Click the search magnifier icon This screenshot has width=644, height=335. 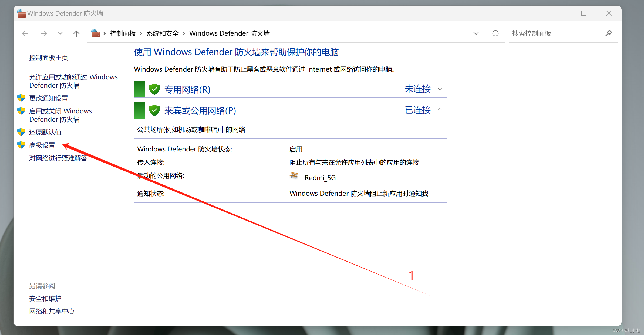pos(608,33)
